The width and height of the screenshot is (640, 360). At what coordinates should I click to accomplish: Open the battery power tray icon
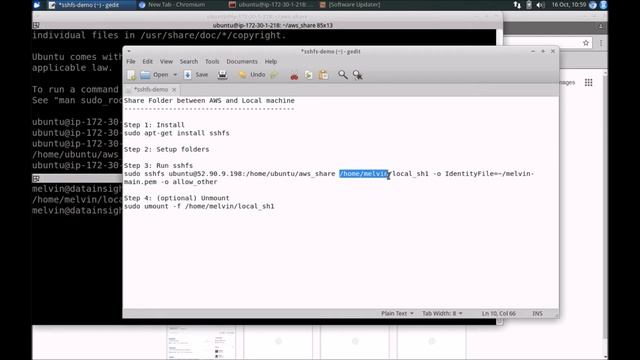tap(529, 5)
